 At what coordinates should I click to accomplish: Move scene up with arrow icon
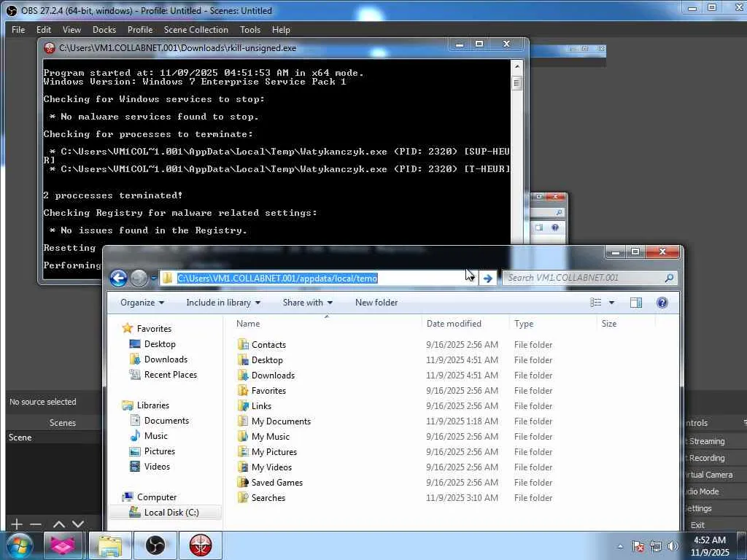coord(59,524)
